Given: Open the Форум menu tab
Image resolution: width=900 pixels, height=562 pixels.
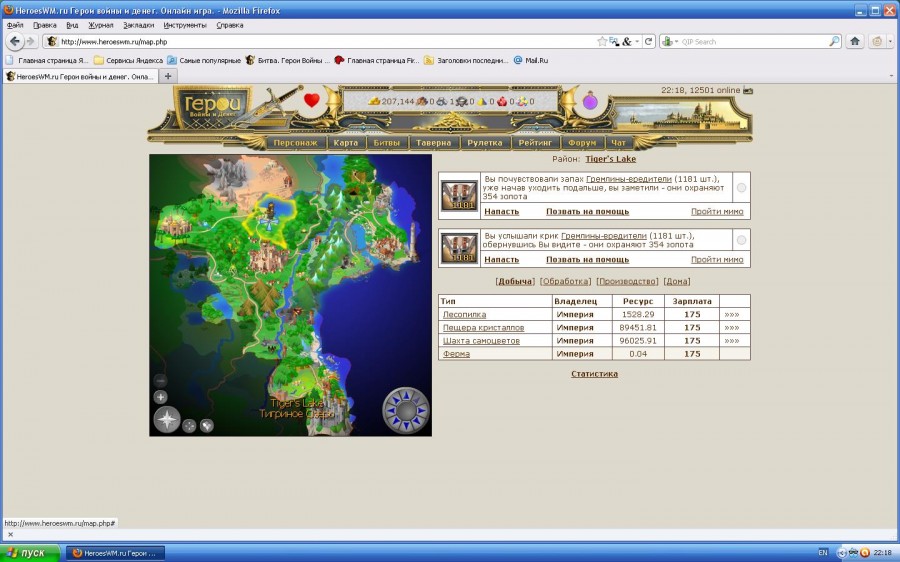Looking at the screenshot, I should (582, 143).
